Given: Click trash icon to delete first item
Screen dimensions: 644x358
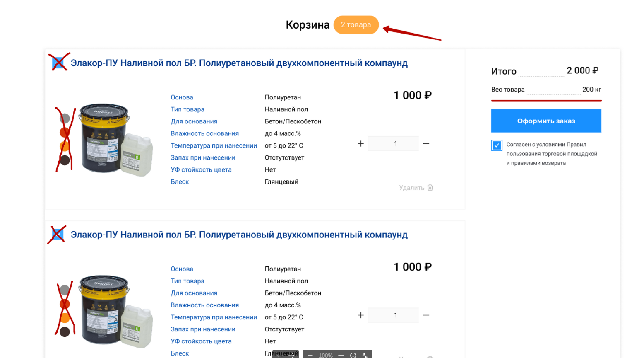Looking at the screenshot, I should pos(430,188).
